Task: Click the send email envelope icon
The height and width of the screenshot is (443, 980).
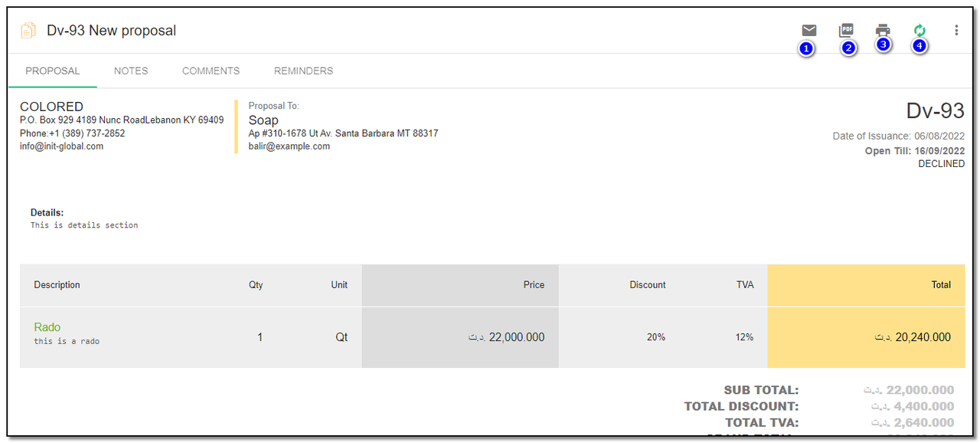Action: [808, 31]
